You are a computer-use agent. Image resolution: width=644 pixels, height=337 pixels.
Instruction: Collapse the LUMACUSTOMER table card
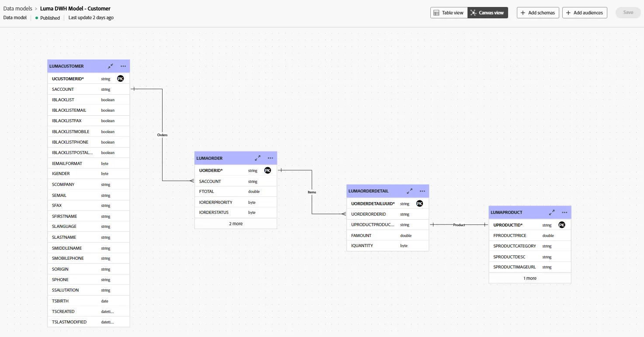(111, 66)
